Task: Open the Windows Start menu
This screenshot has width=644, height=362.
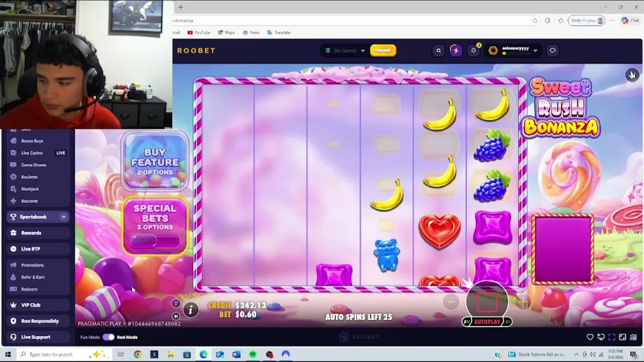Action: click(8, 354)
